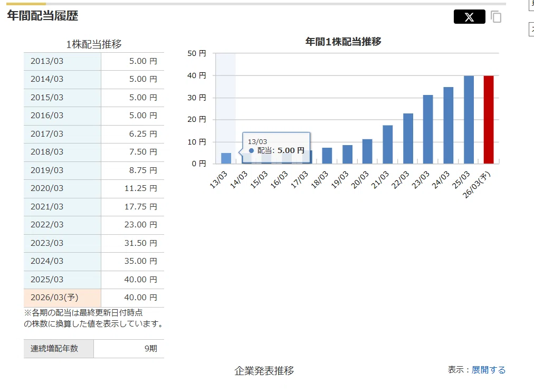Click the 8.75 円 dividend value
Screen dimensions: 534x392
143,170
